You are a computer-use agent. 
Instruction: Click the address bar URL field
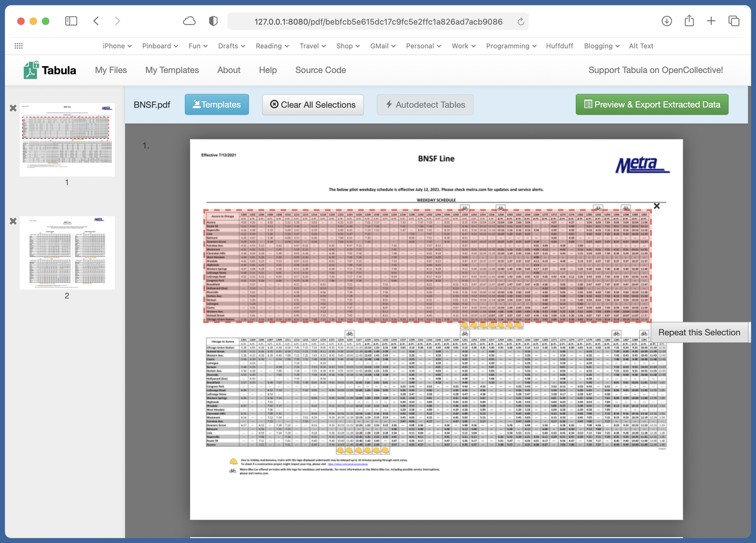378,22
